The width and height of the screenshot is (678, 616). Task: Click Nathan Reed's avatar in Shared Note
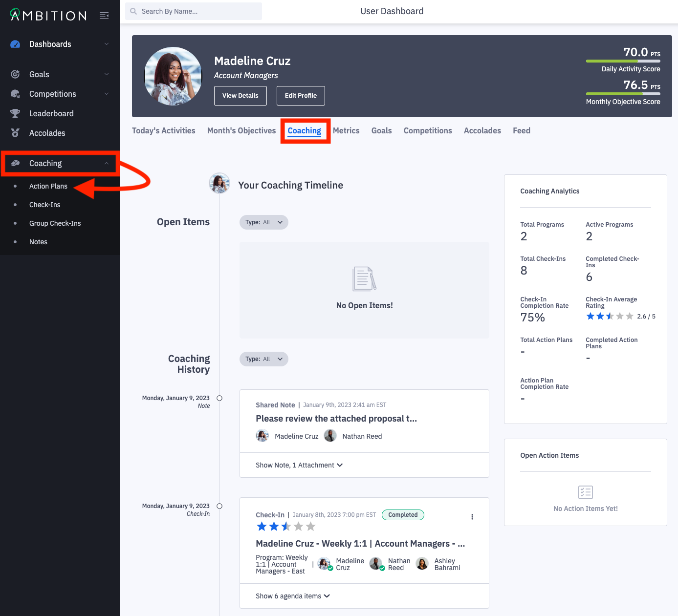(x=330, y=436)
